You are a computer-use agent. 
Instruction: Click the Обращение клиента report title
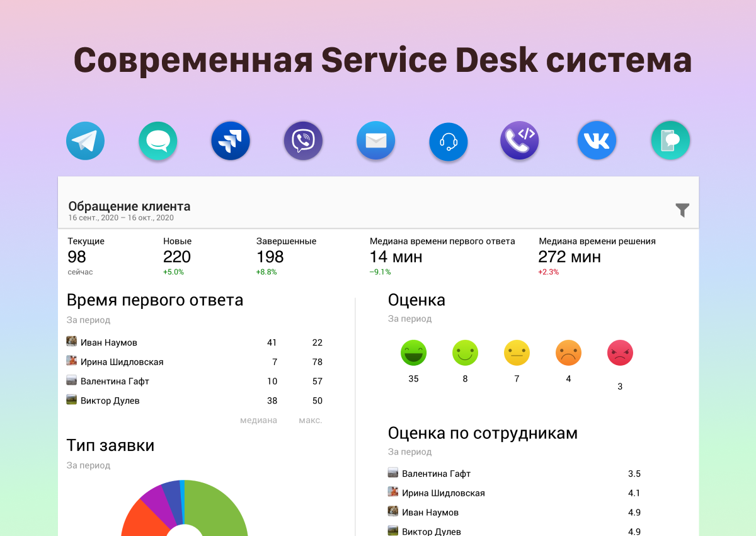[129, 206]
